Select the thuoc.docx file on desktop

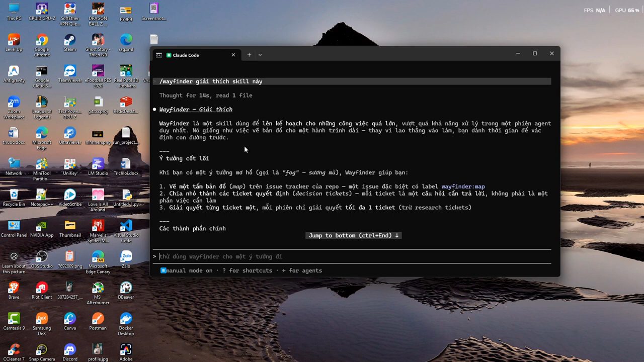pyautogui.click(x=14, y=136)
